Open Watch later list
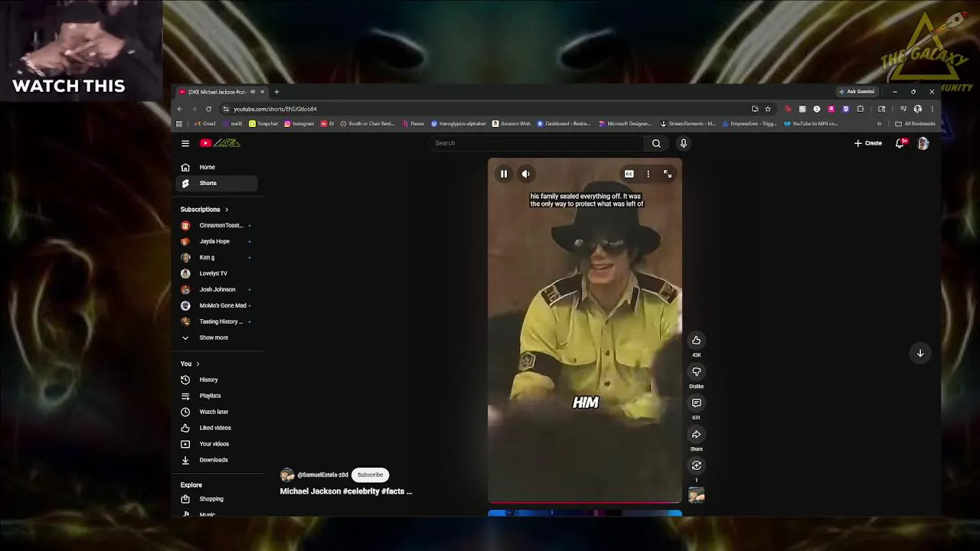This screenshot has width=980, height=551. coord(217,412)
